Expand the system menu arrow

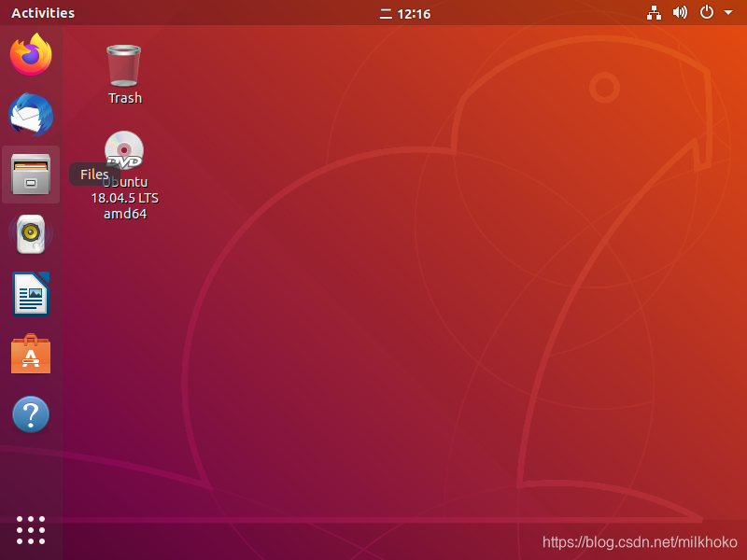tap(728, 12)
